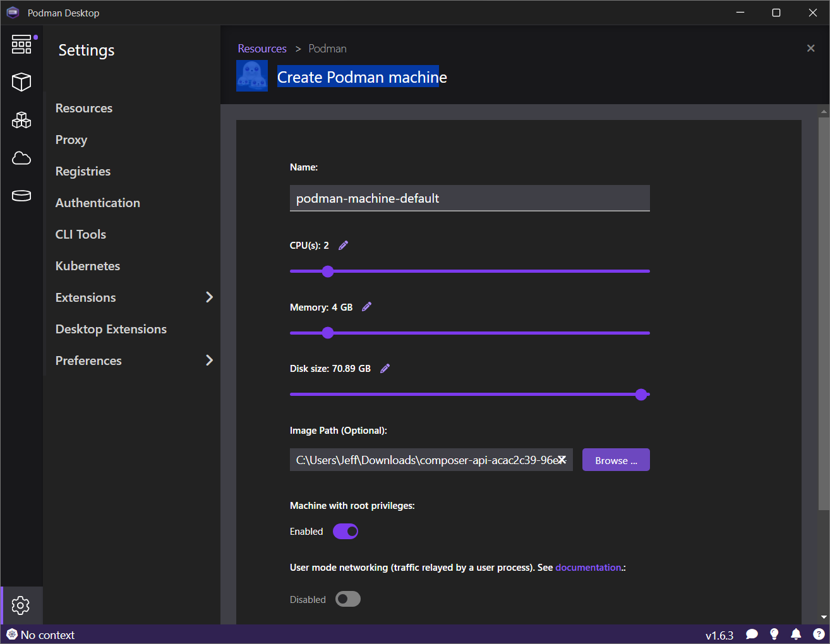Open the Dashboard icon in left sidebar
Screen dimensions: 830x644
pos(21,44)
